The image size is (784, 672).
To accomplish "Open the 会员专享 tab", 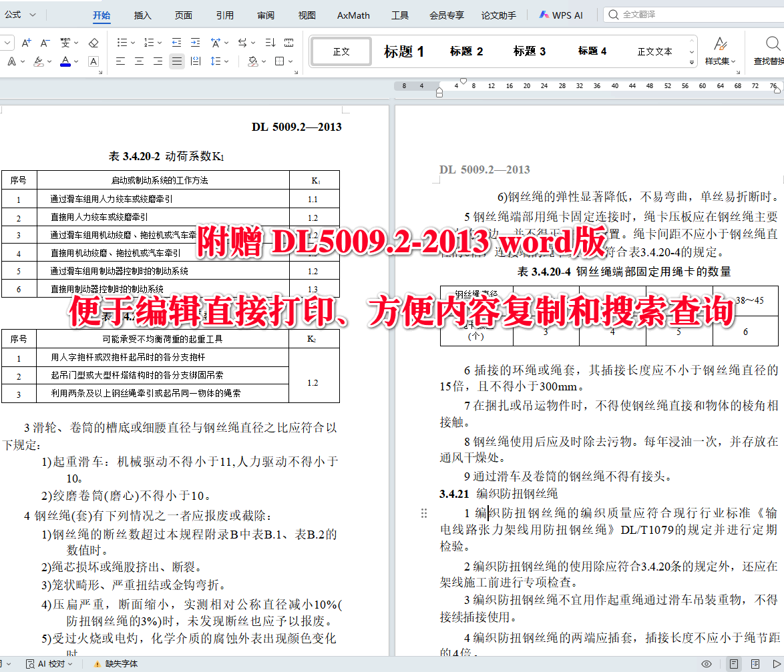I will tap(447, 15).
